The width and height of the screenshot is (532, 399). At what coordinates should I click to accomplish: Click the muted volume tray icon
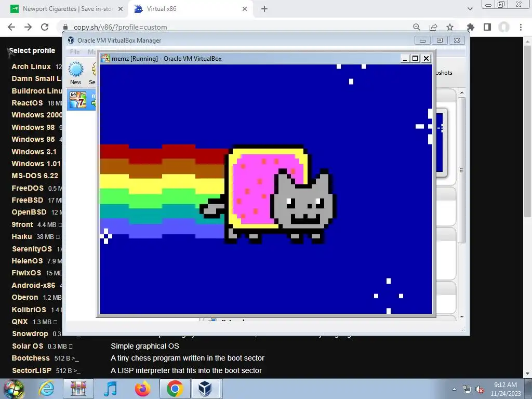[480, 390]
